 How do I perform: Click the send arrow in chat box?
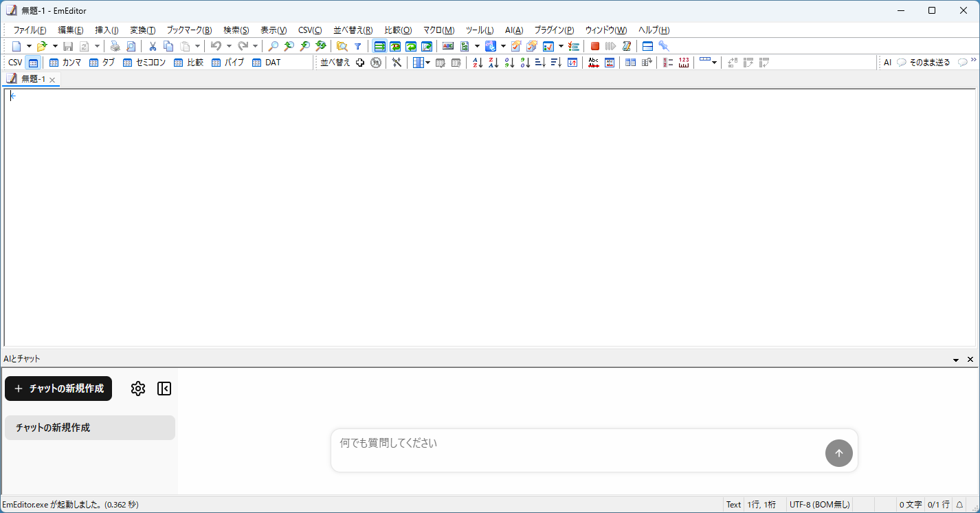tap(839, 453)
